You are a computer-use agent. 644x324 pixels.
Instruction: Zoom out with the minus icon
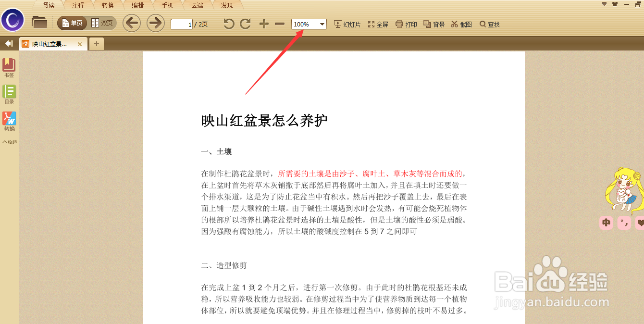click(280, 24)
